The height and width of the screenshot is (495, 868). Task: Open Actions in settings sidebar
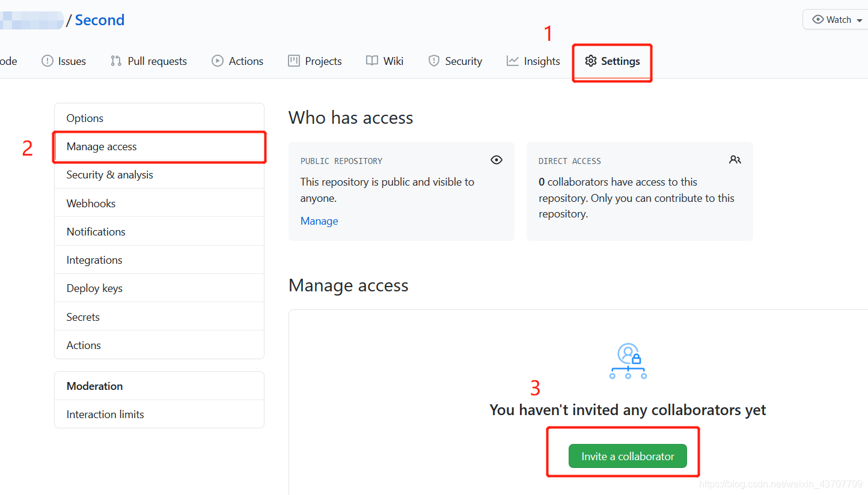point(159,345)
